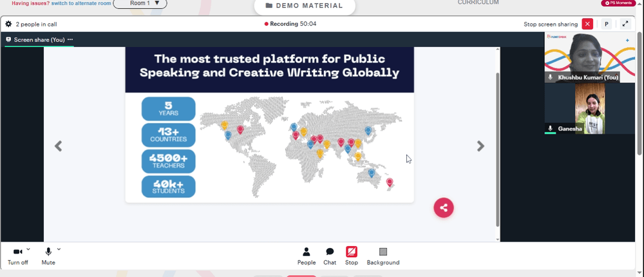
Task: Click the slide viewer vertical scrollbar
Action: [x=498, y=149]
